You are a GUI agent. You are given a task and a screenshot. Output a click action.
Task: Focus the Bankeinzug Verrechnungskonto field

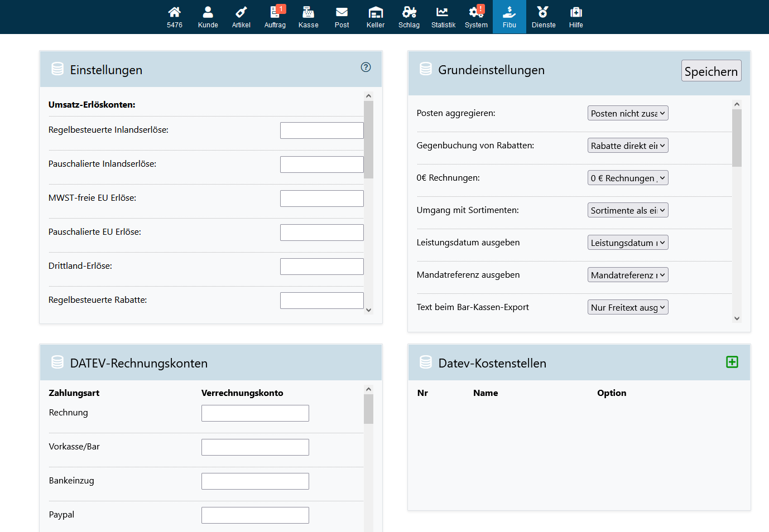coord(255,481)
